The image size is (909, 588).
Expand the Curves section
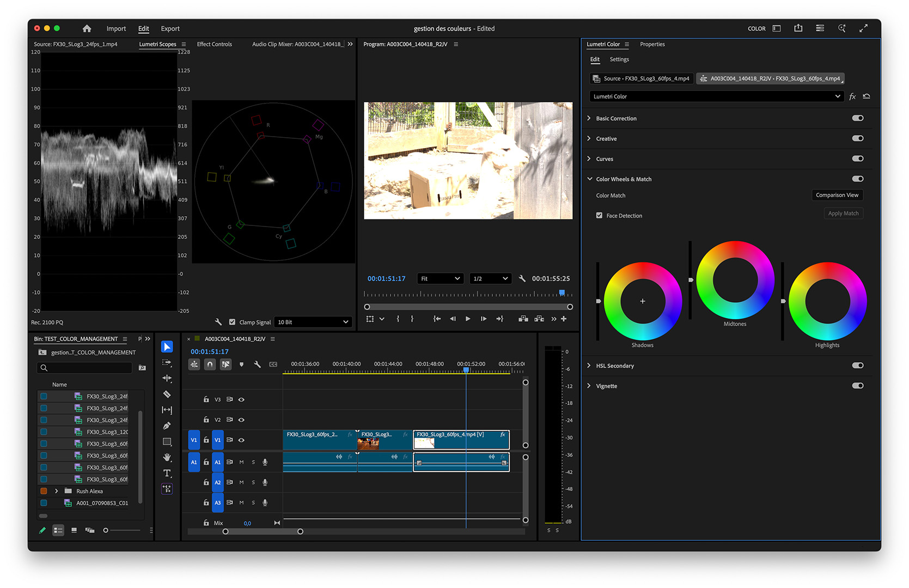pyautogui.click(x=589, y=159)
